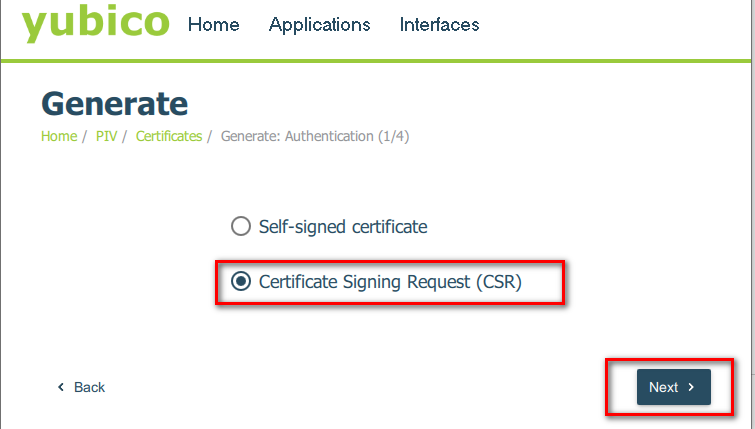
Task: Select the Self-signed certificate radio button
Action: pos(240,227)
